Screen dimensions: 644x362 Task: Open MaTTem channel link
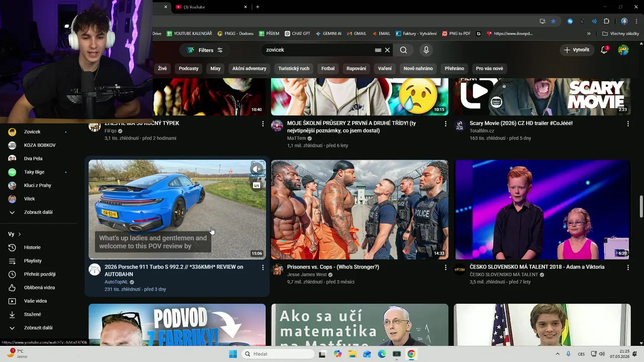coord(296,138)
